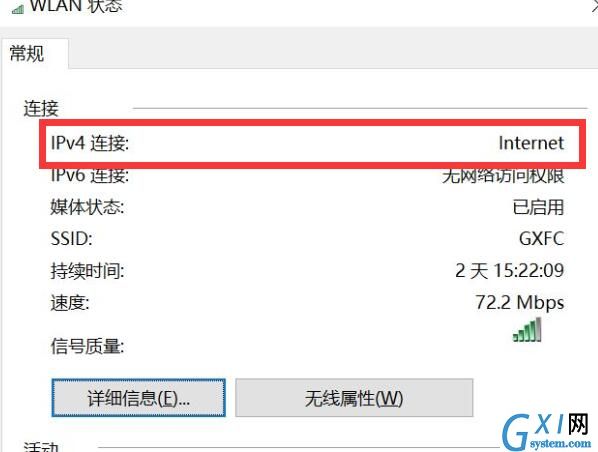Image resolution: width=598 pixels, height=452 pixels.
Task: Click the 信号质量 label
Action: [87, 346]
